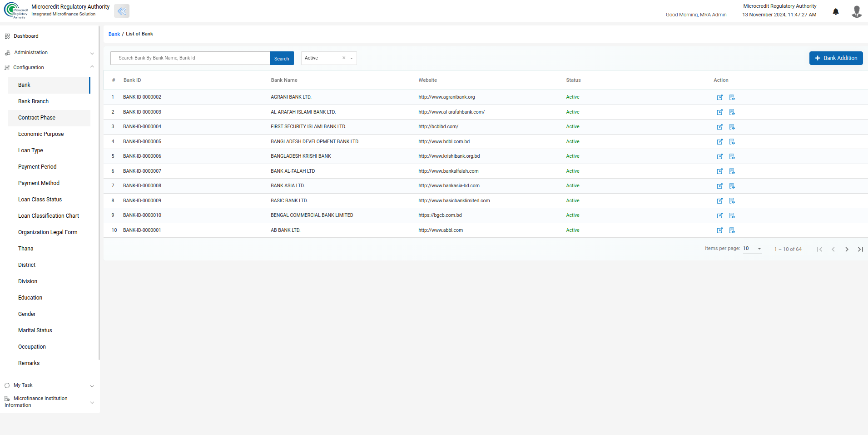Viewport: 868px width, 435px height.
Task: View details of AGRANI BANK LTD.
Action: 732,97
